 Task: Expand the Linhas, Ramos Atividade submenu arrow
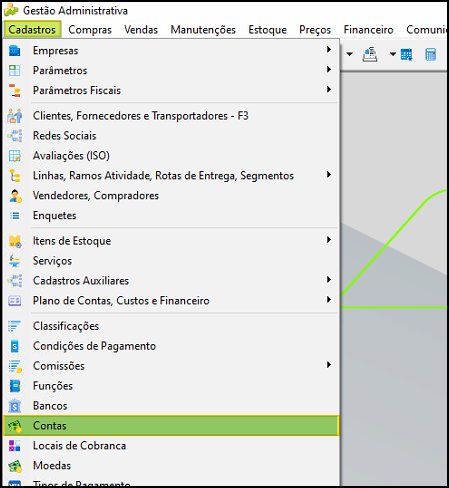[329, 175]
